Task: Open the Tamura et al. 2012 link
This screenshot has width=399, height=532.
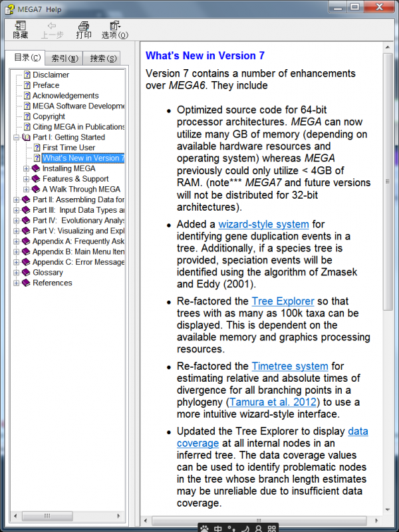Action: (273, 402)
